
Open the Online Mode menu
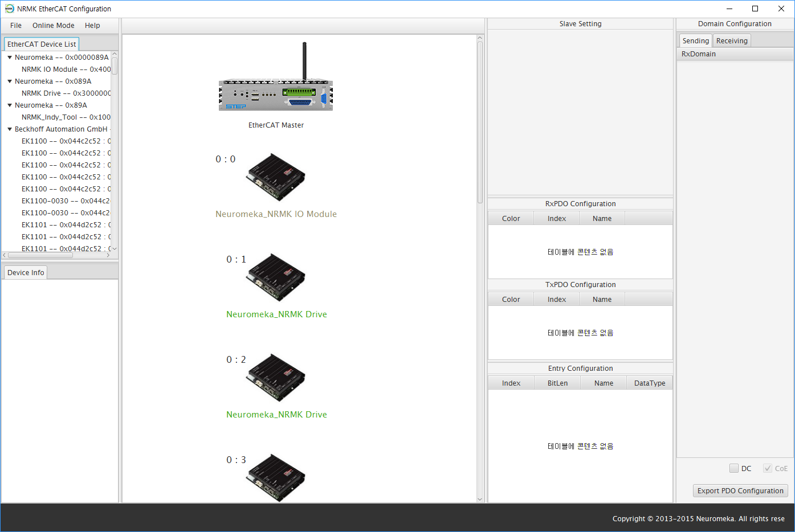pyautogui.click(x=54, y=26)
